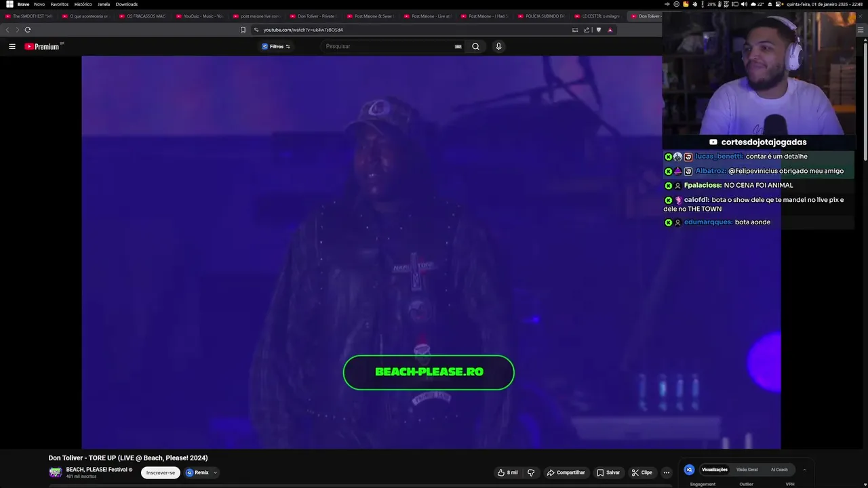Open the weather cloud 22° tray widget
Image resolution: width=868 pixels, height=488 pixels.
click(757, 4)
